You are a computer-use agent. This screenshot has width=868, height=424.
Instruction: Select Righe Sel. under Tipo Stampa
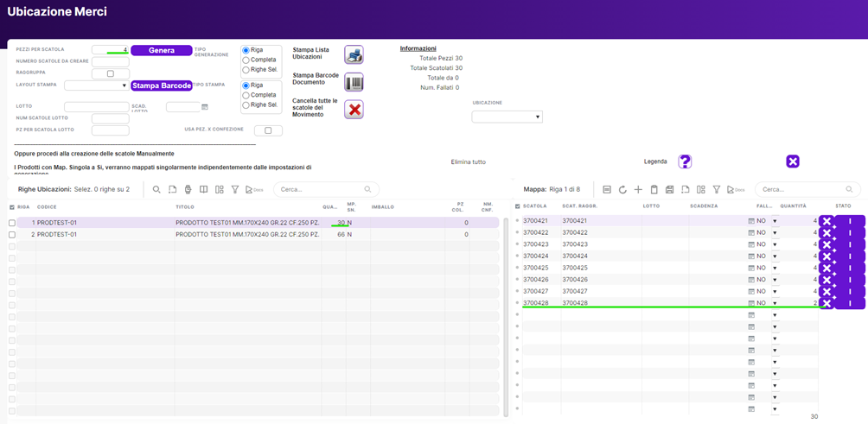pyautogui.click(x=246, y=105)
